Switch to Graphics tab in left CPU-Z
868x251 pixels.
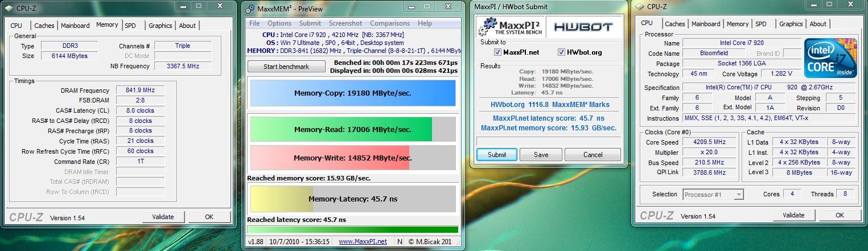[161, 26]
